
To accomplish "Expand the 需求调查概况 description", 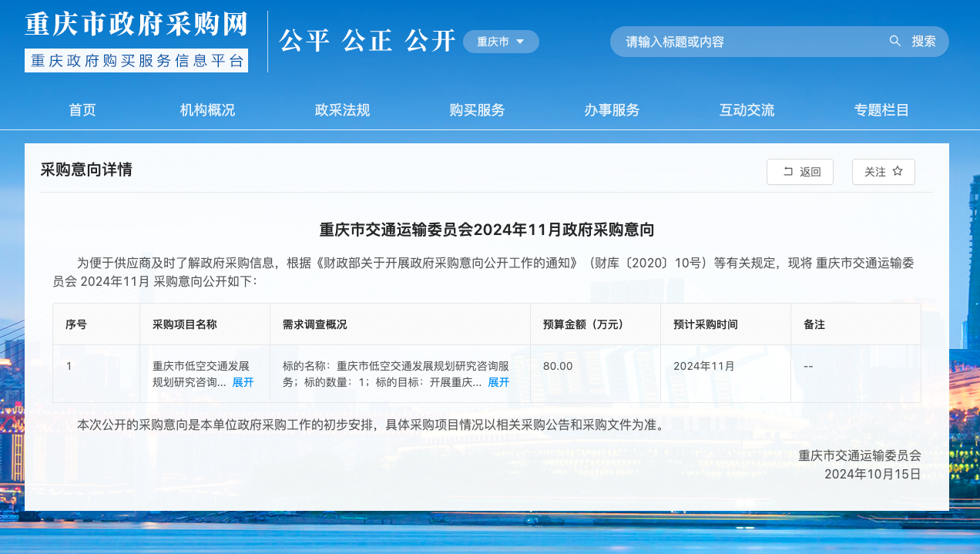I will pyautogui.click(x=498, y=382).
